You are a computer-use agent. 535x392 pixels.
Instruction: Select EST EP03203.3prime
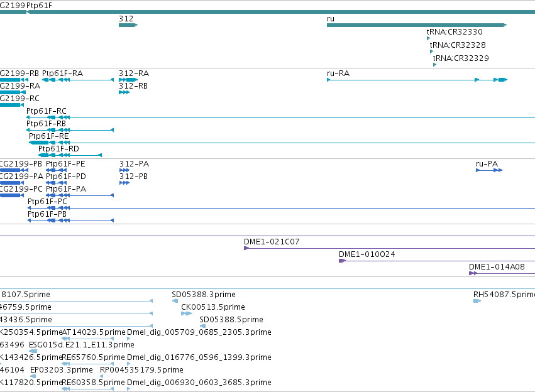62,370
